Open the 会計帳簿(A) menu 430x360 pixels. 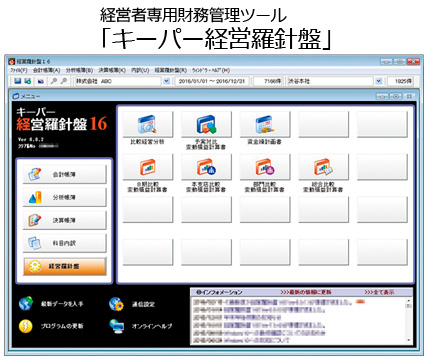(46, 70)
